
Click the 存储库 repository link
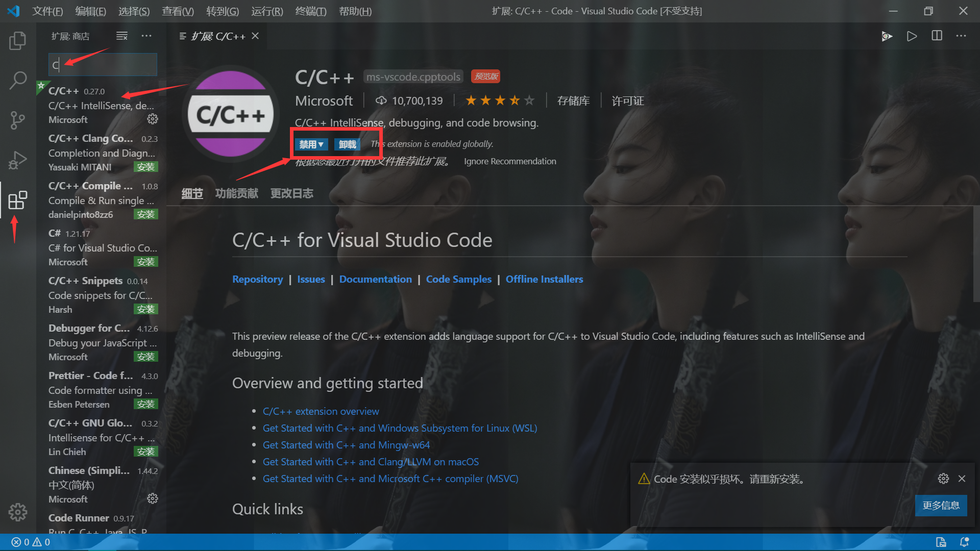coord(573,101)
